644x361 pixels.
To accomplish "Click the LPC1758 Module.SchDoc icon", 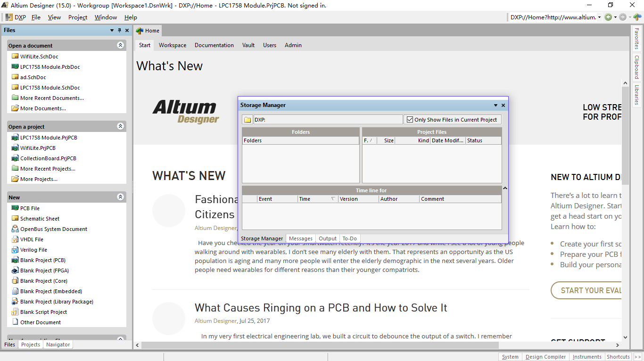I will (15, 88).
